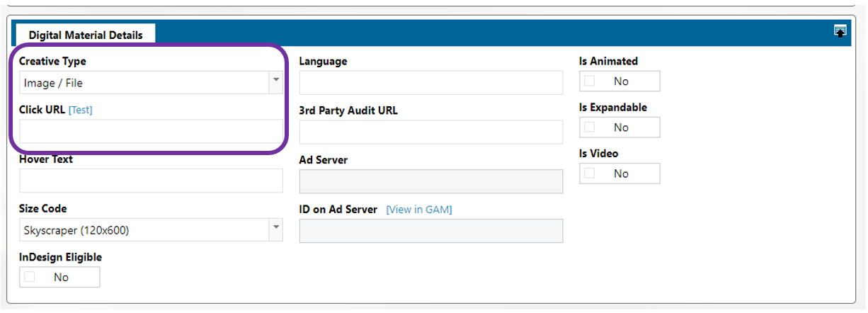The height and width of the screenshot is (313, 868).
Task: Focus the 3rd Party Audit URL field
Action: pos(430,132)
